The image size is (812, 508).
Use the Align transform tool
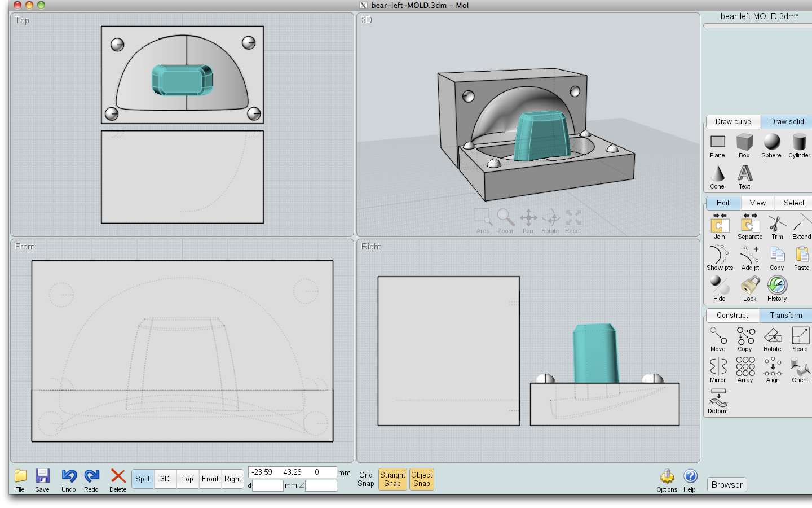[773, 368]
